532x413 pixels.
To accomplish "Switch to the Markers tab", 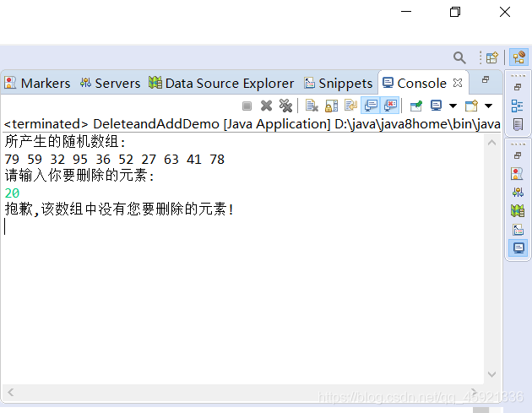I will tap(37, 83).
